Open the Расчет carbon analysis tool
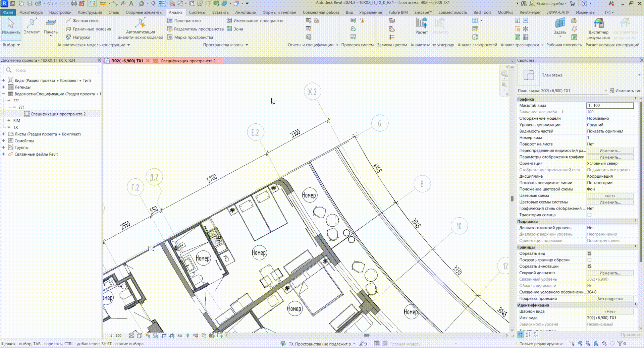This screenshot has width=644, height=348. coord(422,26)
